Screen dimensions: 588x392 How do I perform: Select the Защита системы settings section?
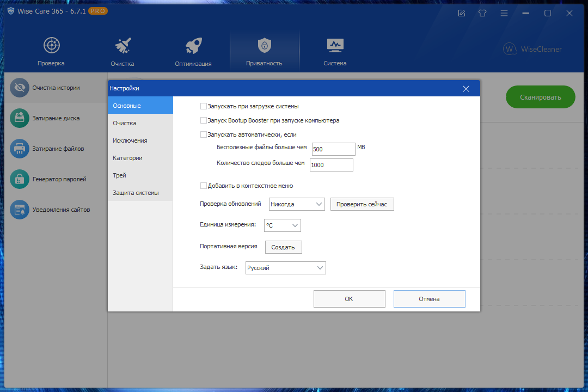(x=136, y=193)
